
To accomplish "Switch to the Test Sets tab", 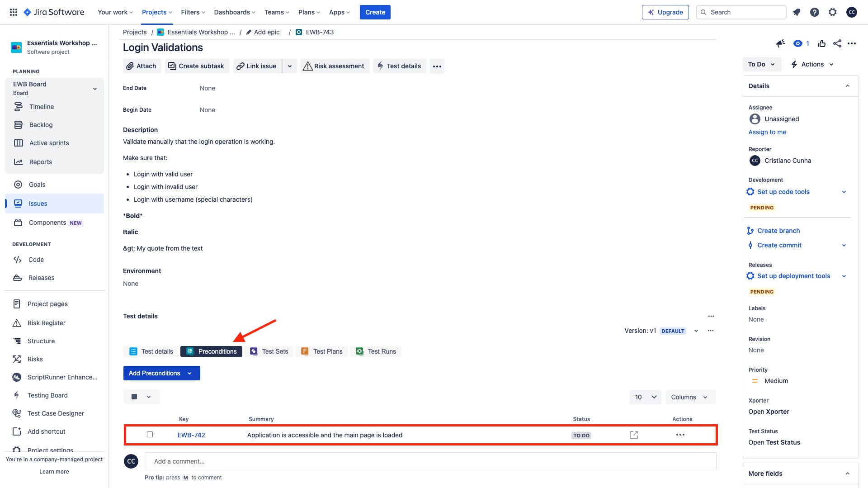I will 269,351.
